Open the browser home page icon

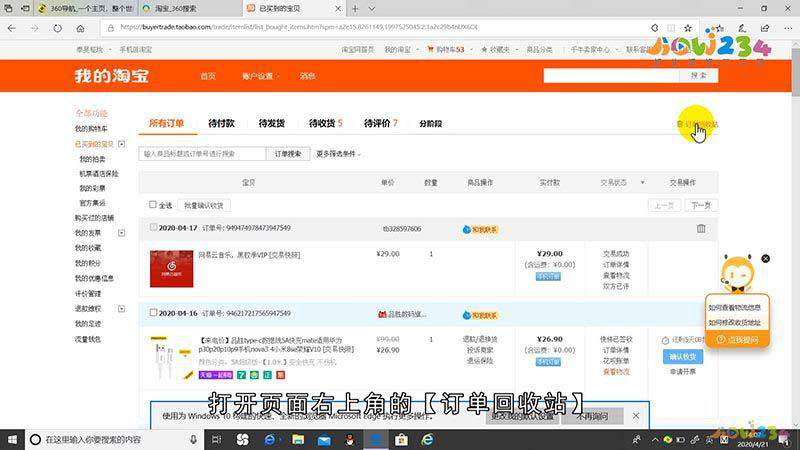click(x=80, y=28)
